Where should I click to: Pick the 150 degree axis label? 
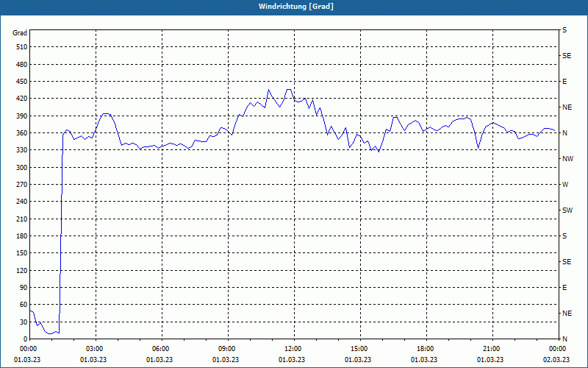point(22,253)
